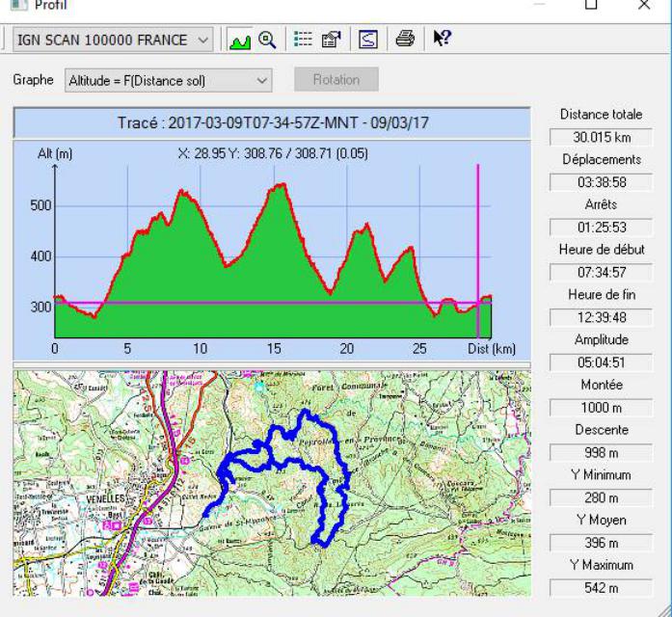Image resolution: width=672 pixels, height=617 pixels.
Task: Maximize the Profil window
Action: (x=592, y=6)
